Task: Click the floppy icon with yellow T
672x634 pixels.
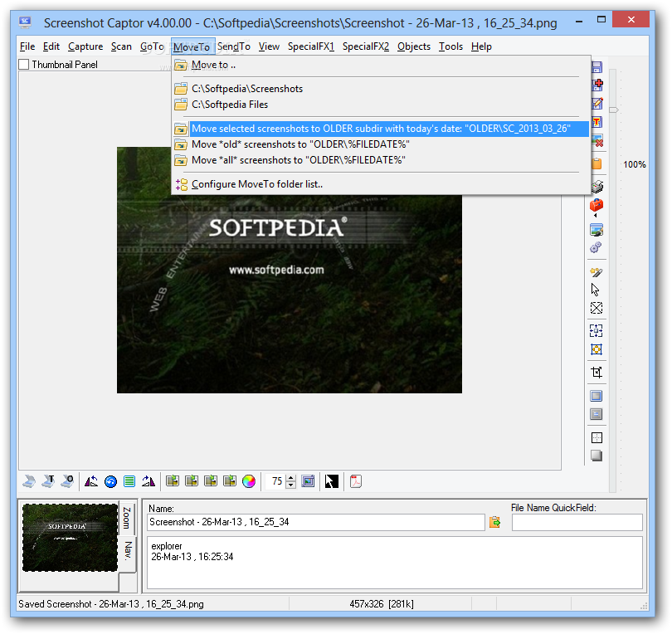Action: click(x=597, y=122)
